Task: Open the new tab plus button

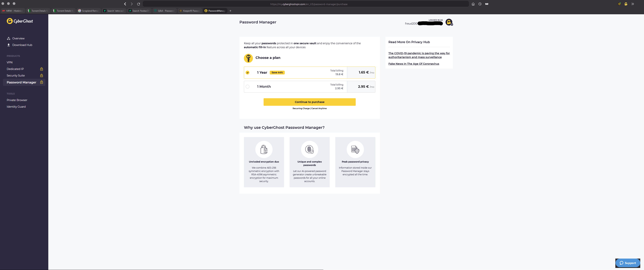Action: coord(230,11)
